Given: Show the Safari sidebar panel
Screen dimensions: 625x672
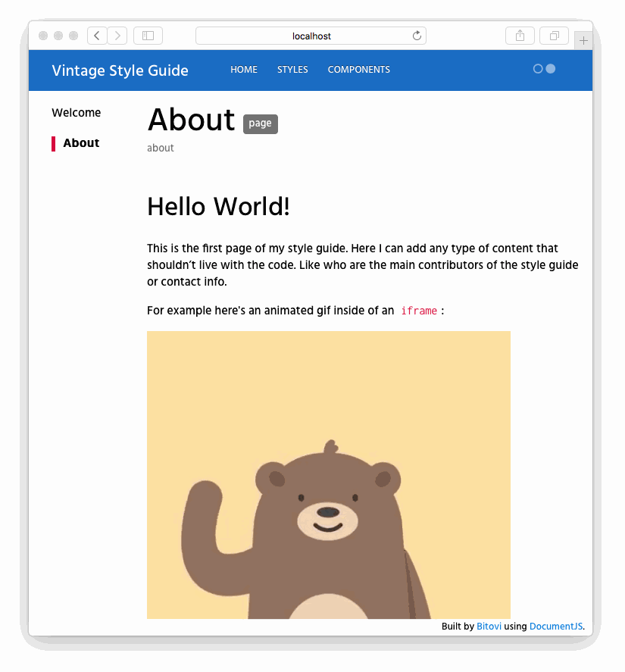Looking at the screenshot, I should [x=148, y=36].
